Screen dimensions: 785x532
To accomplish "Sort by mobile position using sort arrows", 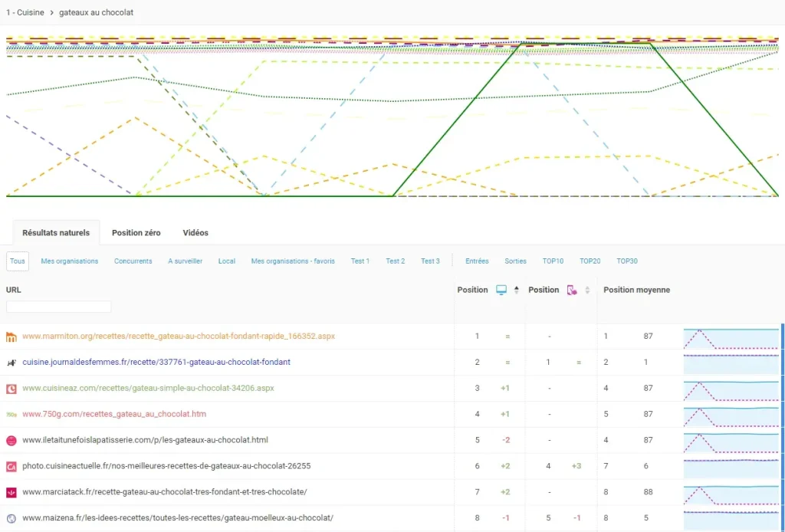I will tap(587, 290).
